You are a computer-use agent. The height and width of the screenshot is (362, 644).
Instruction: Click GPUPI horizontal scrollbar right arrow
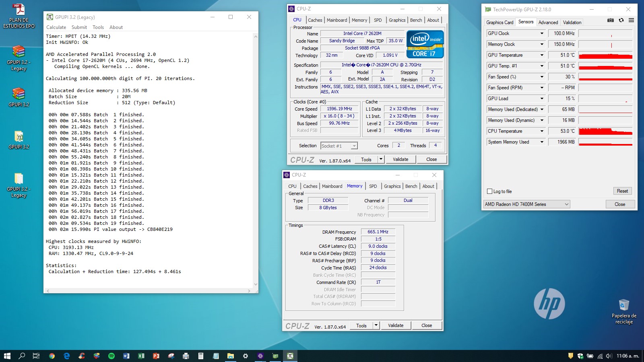[x=249, y=290]
